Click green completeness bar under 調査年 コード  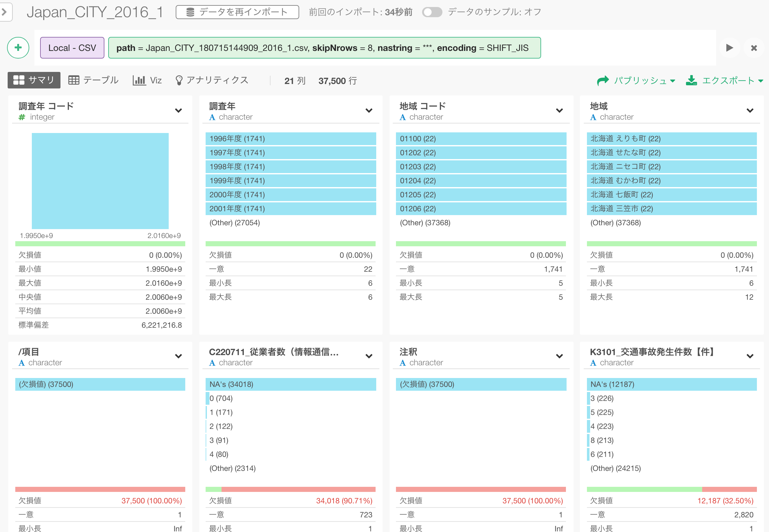coord(100,244)
